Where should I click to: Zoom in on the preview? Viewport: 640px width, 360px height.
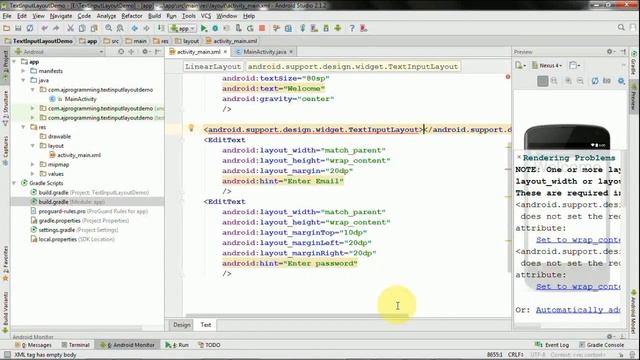coord(568,81)
